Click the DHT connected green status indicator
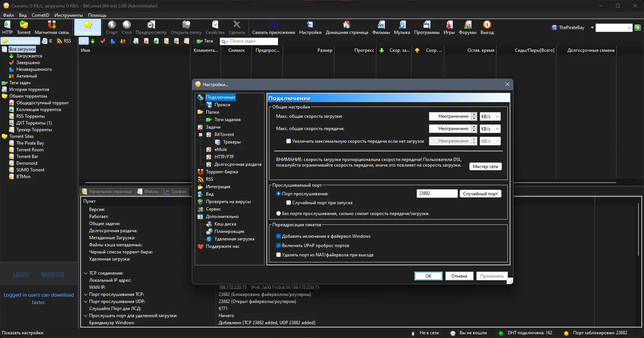 pyautogui.click(x=501, y=333)
